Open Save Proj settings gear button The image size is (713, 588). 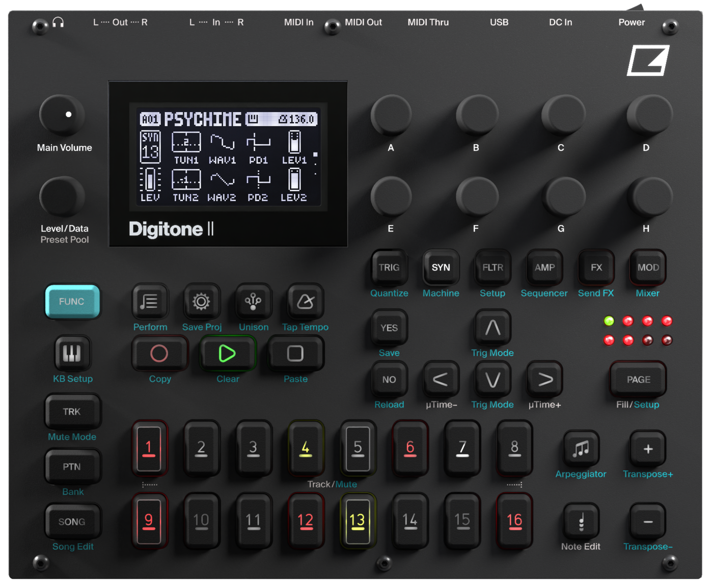click(201, 301)
